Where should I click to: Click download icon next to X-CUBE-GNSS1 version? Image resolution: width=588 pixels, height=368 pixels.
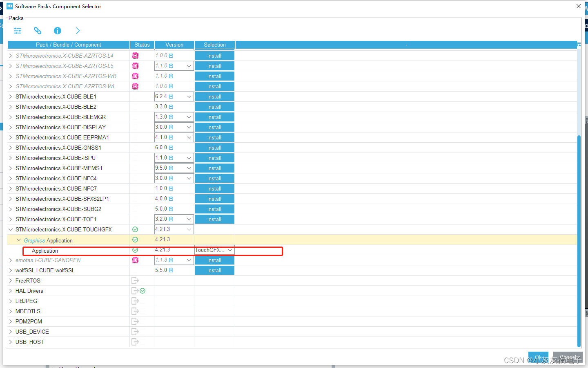(x=171, y=148)
